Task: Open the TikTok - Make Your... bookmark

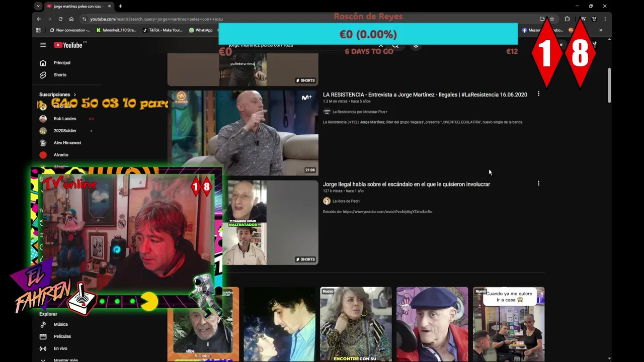Action: pyautogui.click(x=163, y=30)
